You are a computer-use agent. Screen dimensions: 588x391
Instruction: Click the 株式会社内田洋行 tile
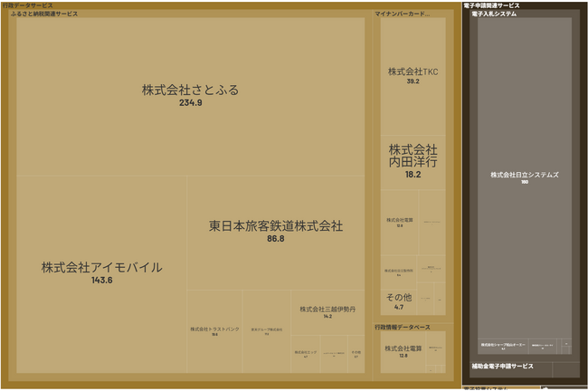point(413,161)
